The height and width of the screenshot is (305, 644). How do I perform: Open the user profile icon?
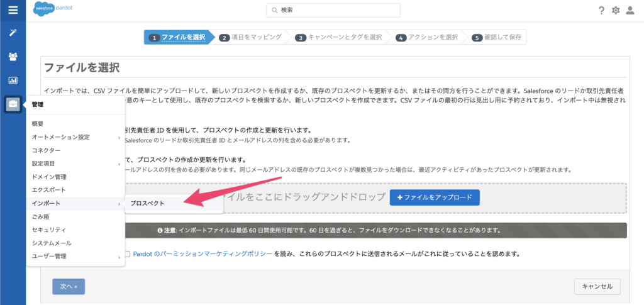[x=630, y=11]
